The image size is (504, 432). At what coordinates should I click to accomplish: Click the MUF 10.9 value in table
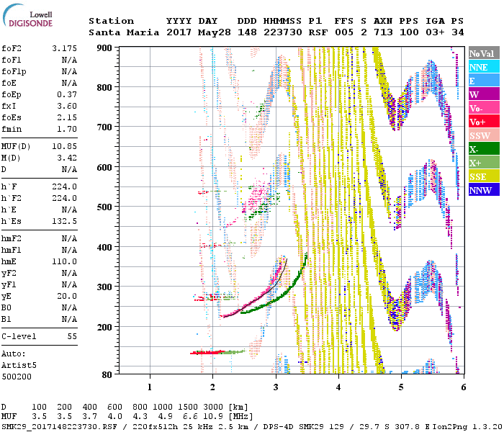coord(213,417)
